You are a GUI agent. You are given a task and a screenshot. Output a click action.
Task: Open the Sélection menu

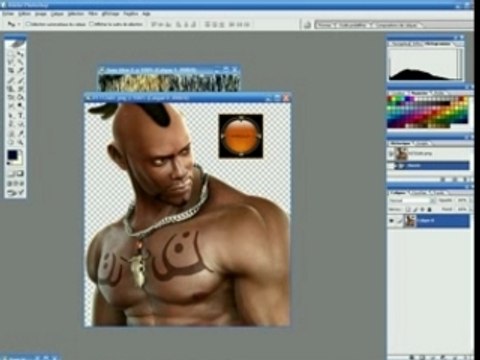tap(76, 14)
